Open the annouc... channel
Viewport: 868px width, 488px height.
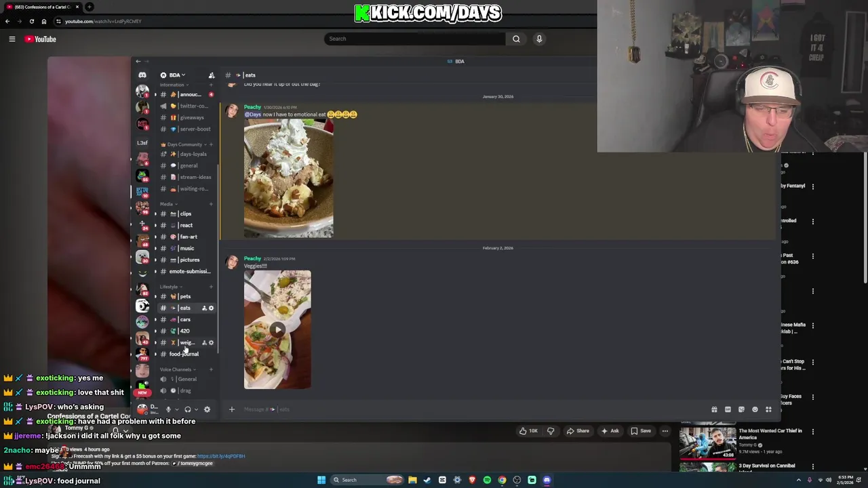186,95
